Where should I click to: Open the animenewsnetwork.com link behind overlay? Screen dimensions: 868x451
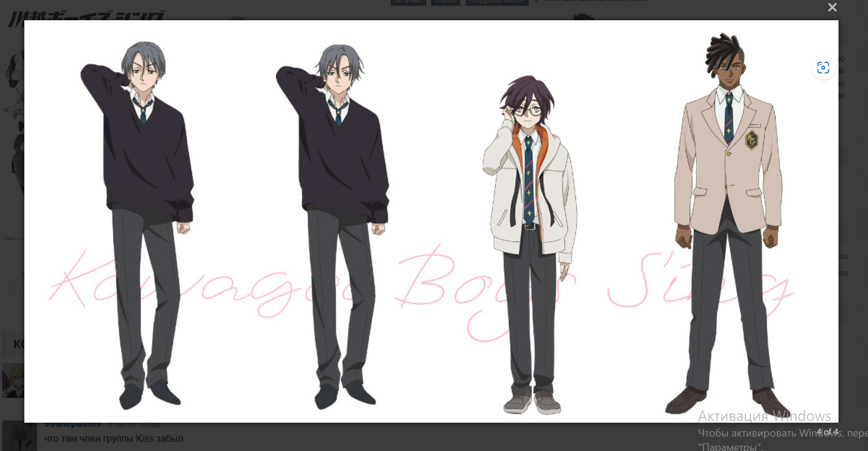pos(596,2)
